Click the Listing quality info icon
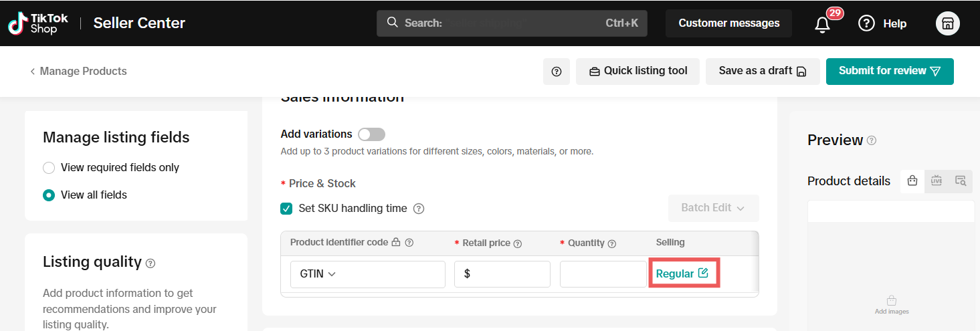 pos(151,263)
